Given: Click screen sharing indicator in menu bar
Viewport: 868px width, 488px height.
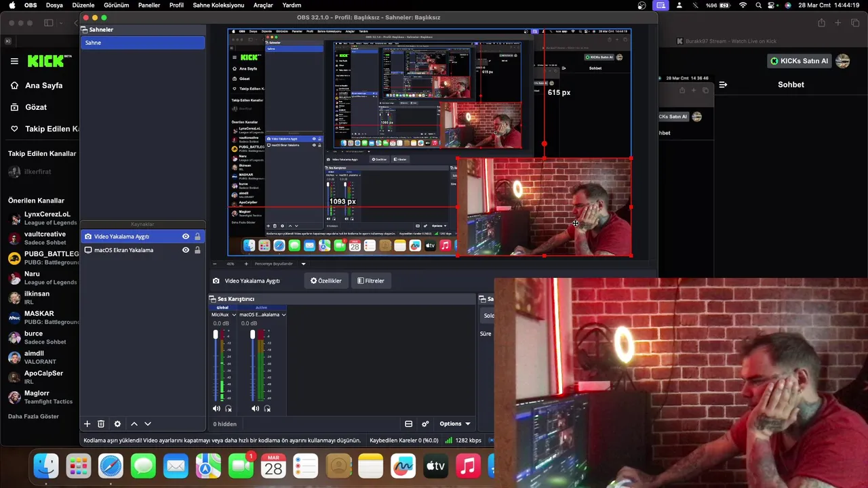Looking at the screenshot, I should coord(660,5).
